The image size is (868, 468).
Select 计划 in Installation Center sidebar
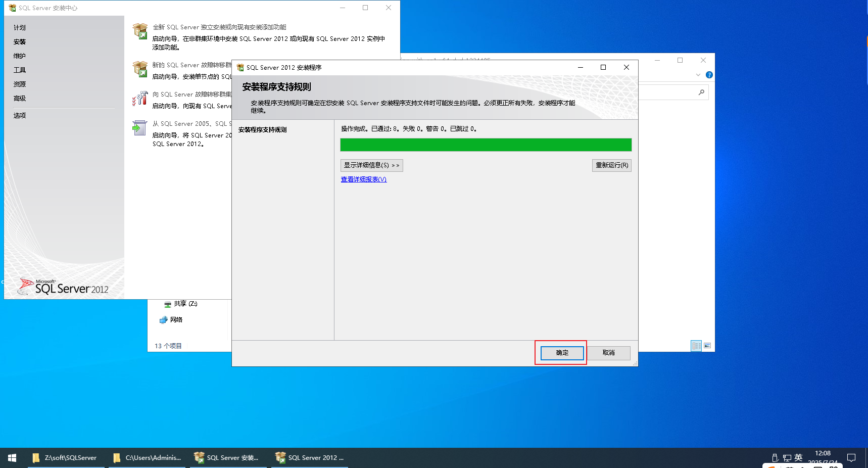point(20,28)
